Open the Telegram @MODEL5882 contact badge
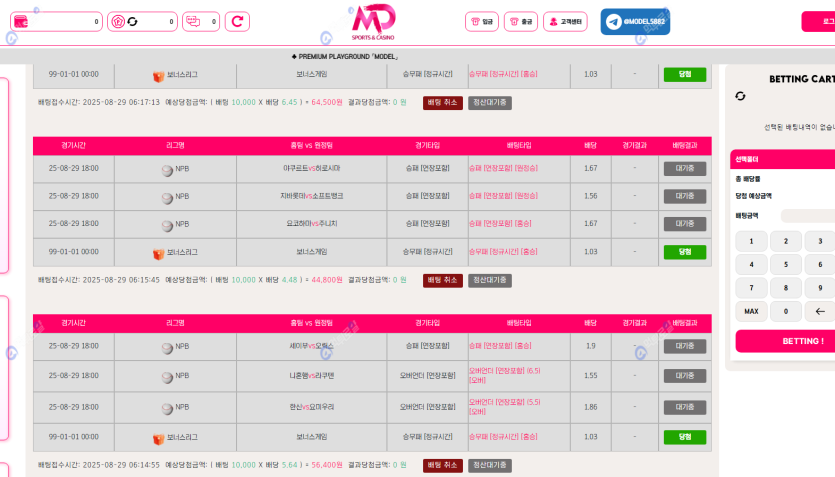This screenshot has height=477, width=835. pyautogui.click(x=635, y=21)
